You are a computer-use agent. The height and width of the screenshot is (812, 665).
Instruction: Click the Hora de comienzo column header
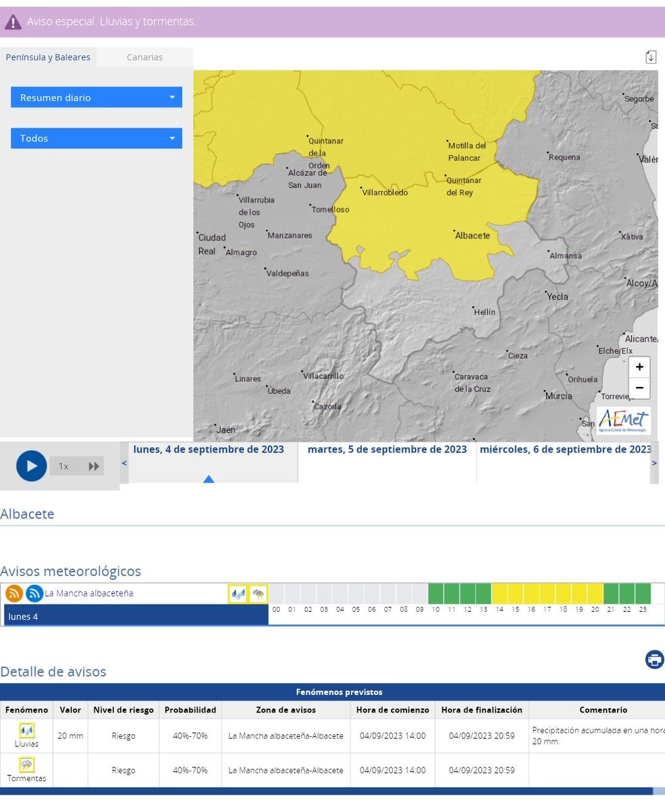pyautogui.click(x=392, y=710)
